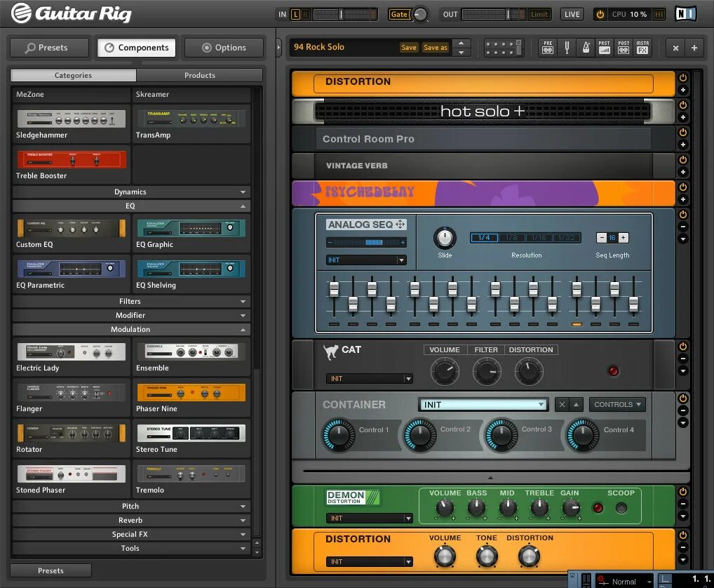Choose the EQ Graphic component
This screenshot has width=714, height=588.
click(x=191, y=228)
